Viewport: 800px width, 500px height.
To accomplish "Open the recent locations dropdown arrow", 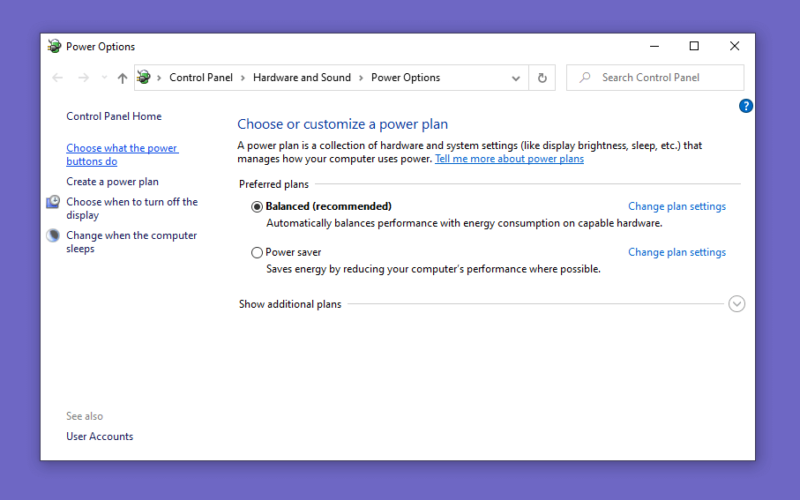I will (104, 78).
